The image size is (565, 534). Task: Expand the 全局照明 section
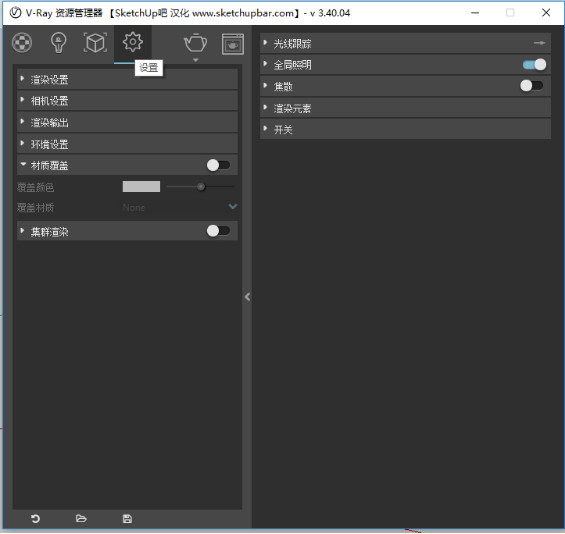pyautogui.click(x=405, y=64)
